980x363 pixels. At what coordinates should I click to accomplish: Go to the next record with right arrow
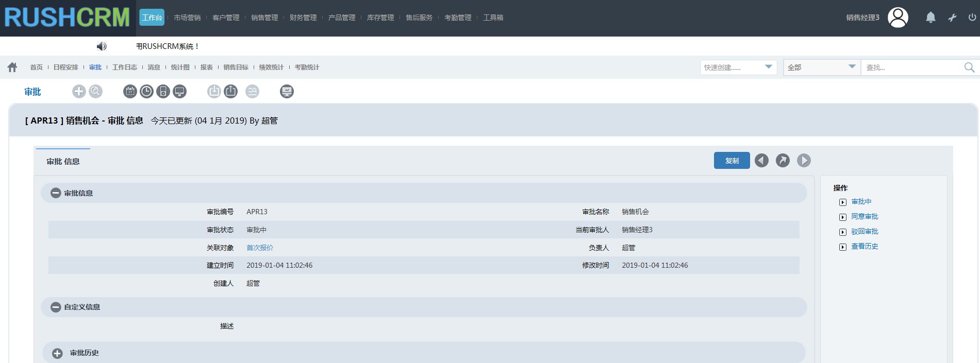804,161
